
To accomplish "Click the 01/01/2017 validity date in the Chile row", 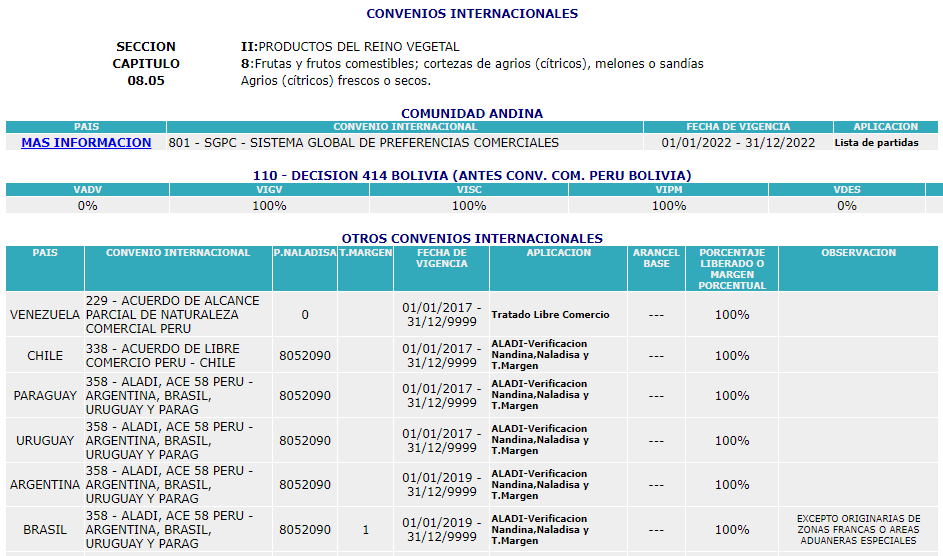I will pos(441,355).
